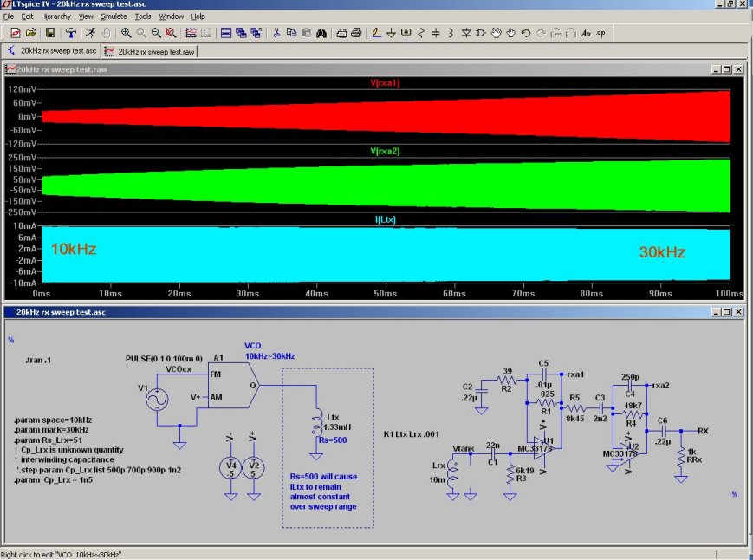Click the Run simulation icon
The width and height of the screenshot is (753, 560).
coord(89,33)
